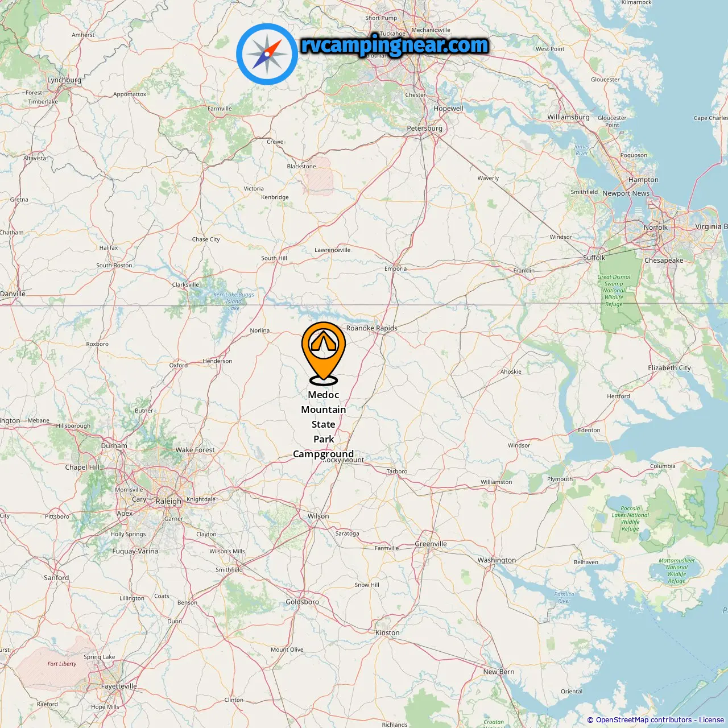Click the Petersburg city label

tap(424, 129)
